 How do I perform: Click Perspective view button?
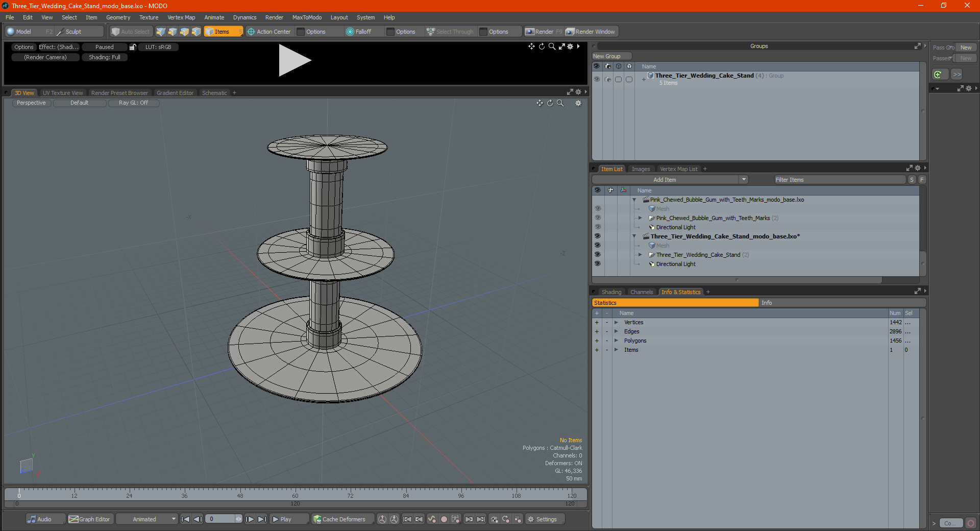[31, 103]
